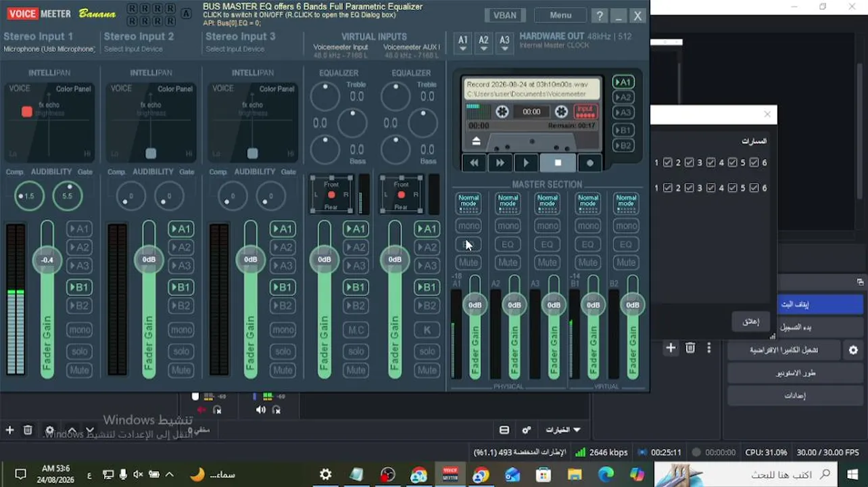This screenshot has width=868, height=487.
Task: Open File Explorer from the taskbar
Action: [x=575, y=475]
